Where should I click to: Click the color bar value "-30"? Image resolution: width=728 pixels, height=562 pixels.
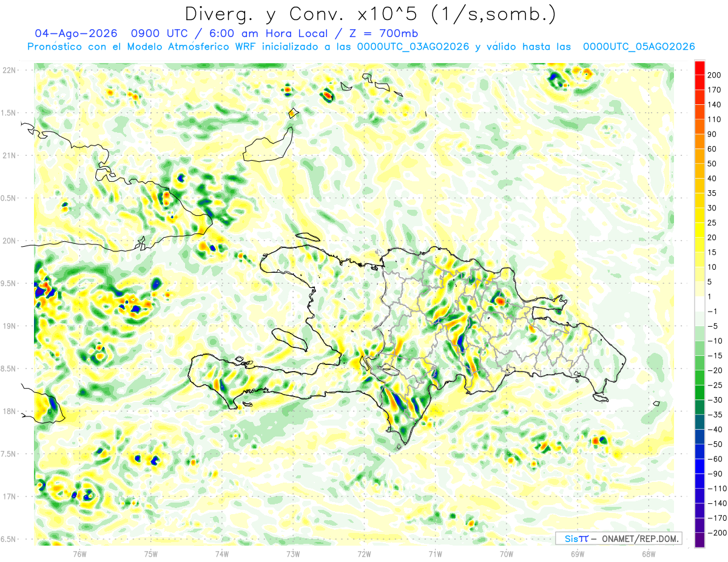coord(715,400)
